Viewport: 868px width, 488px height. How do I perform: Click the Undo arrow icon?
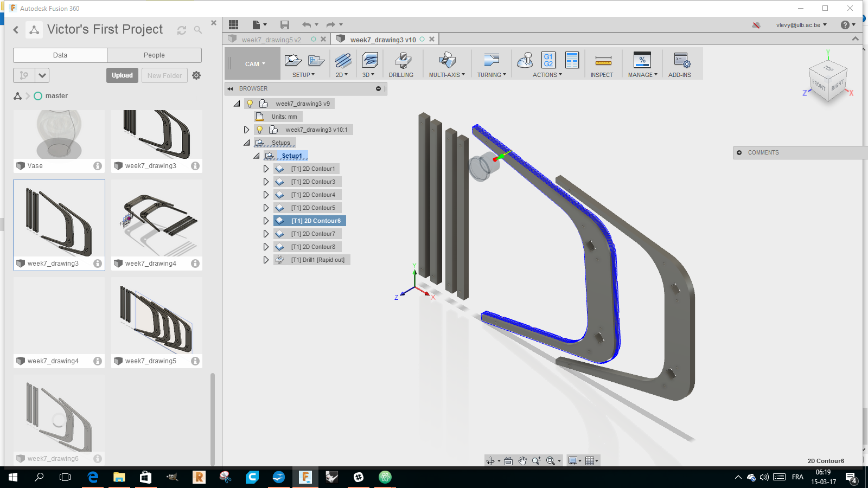point(307,25)
